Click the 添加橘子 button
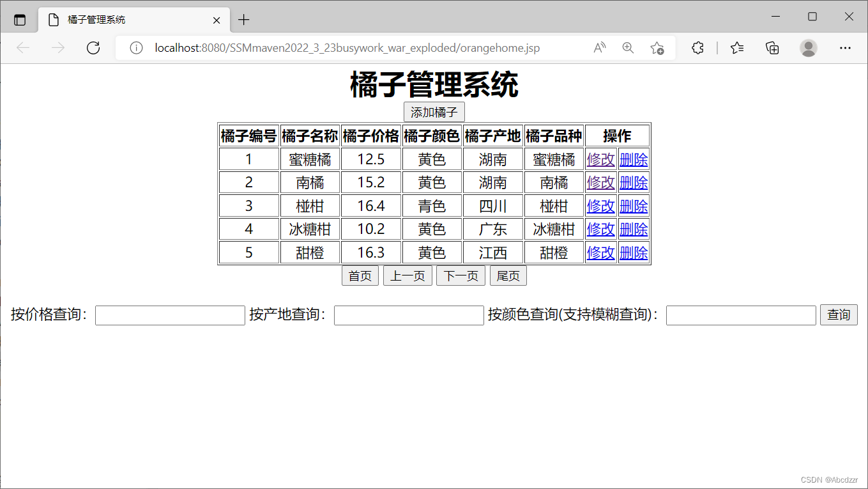Screen dimensions: 868x489 pos(434,113)
